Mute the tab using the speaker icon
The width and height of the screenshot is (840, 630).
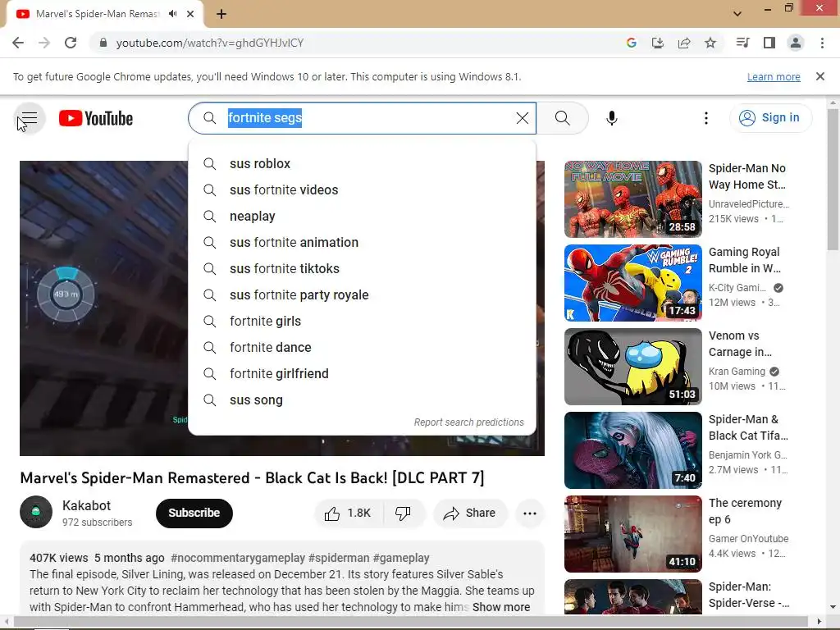(172, 14)
